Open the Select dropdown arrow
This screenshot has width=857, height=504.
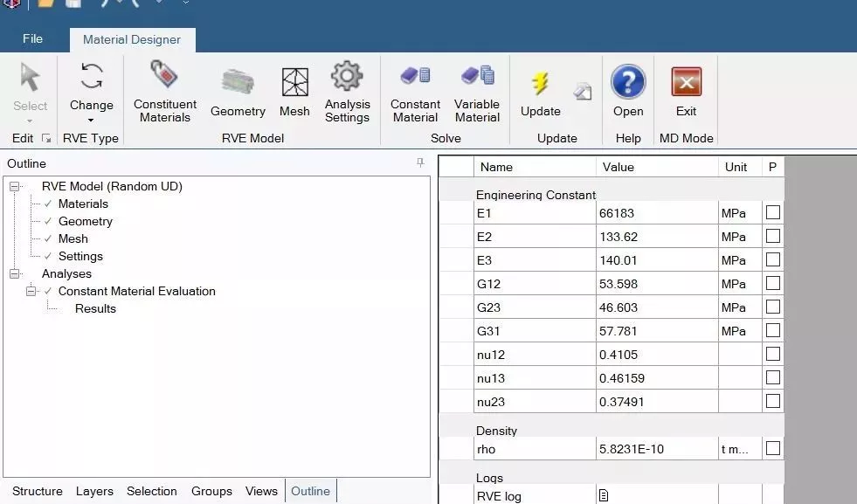(30, 121)
